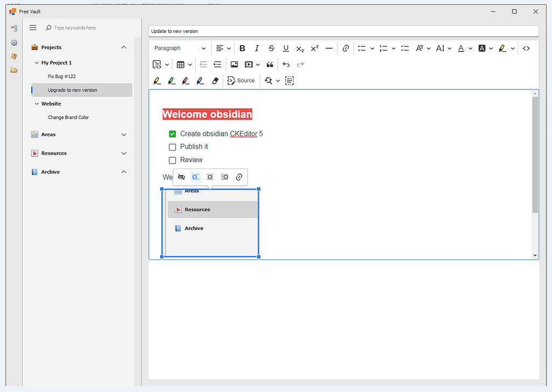Select all content using toolbar icon
This screenshot has height=392, width=552.
289,80
